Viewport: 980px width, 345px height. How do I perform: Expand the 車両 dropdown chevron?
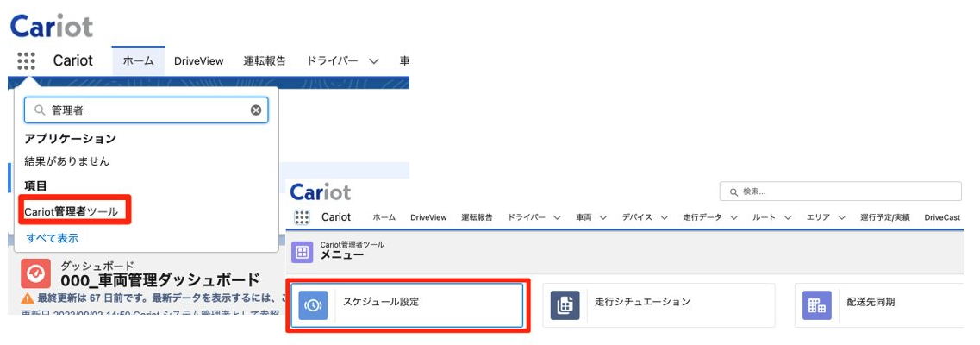pyautogui.click(x=603, y=217)
